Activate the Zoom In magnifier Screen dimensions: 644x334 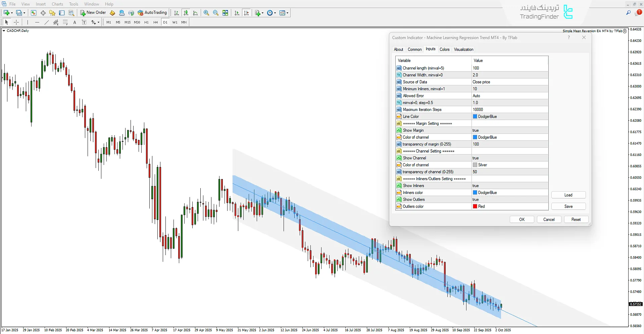pos(206,13)
